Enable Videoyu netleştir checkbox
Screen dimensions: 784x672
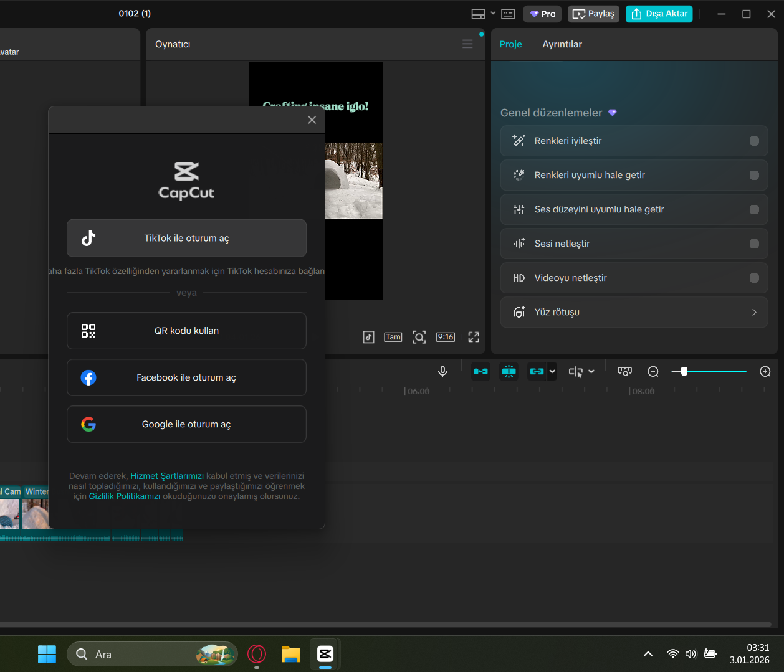coord(754,278)
